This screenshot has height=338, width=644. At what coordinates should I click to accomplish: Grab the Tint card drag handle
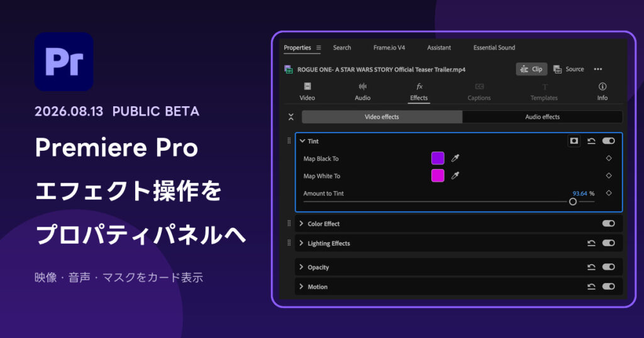pos(289,141)
